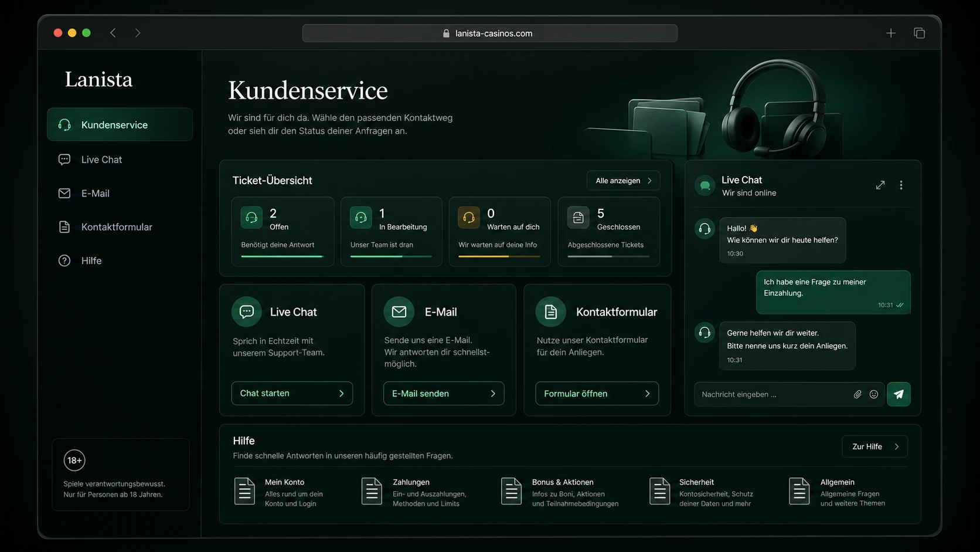Screen dimensions: 980x552
Task: Click the chevron on the Formular öffnen button
Action: click(x=647, y=394)
